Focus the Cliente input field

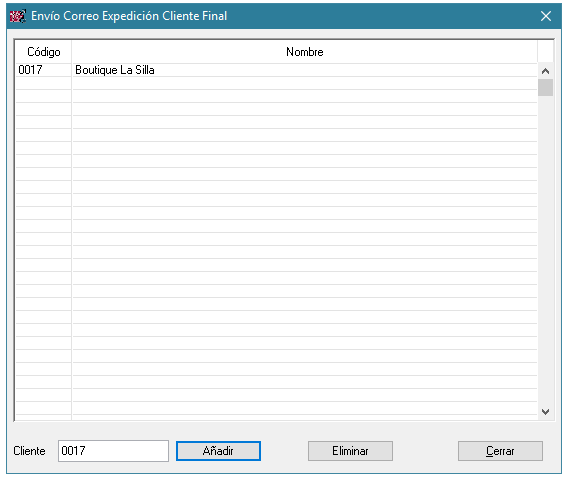113,451
